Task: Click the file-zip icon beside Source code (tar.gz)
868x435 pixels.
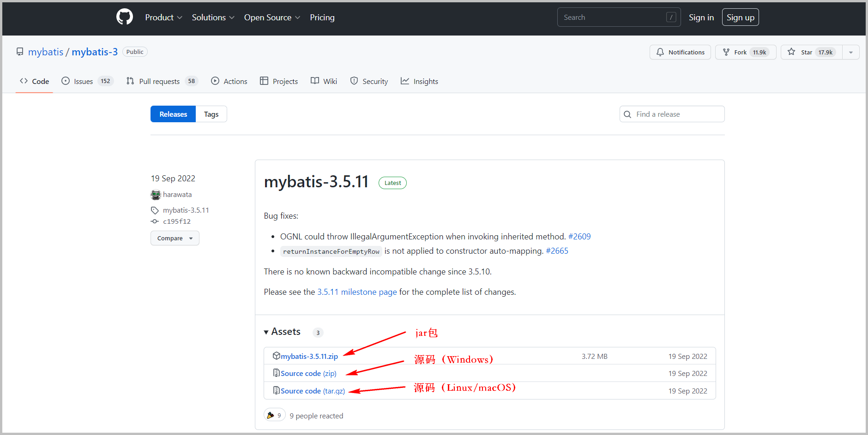Action: tap(277, 390)
